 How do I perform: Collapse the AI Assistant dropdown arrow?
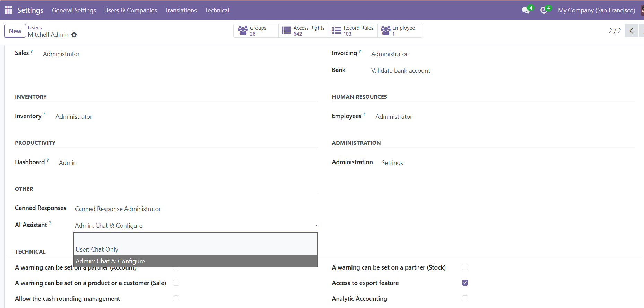pos(316,226)
